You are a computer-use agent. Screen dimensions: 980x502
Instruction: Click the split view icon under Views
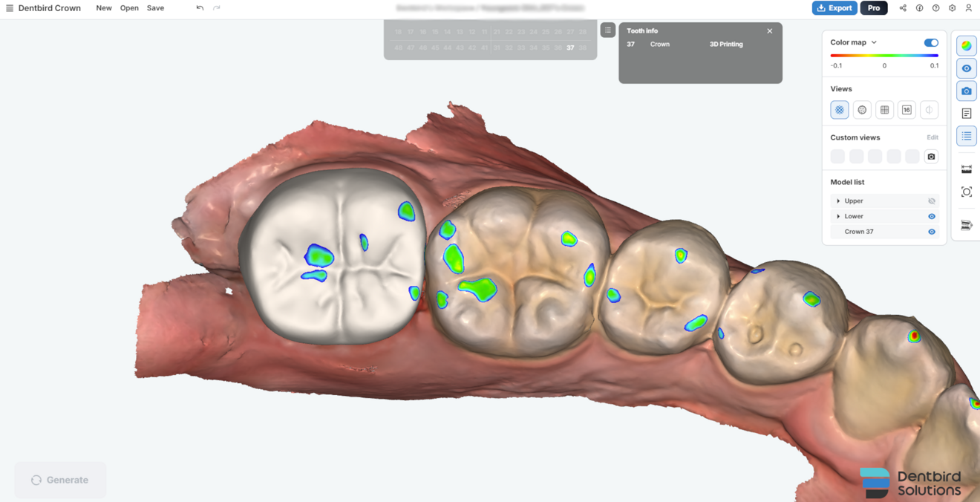(x=928, y=109)
